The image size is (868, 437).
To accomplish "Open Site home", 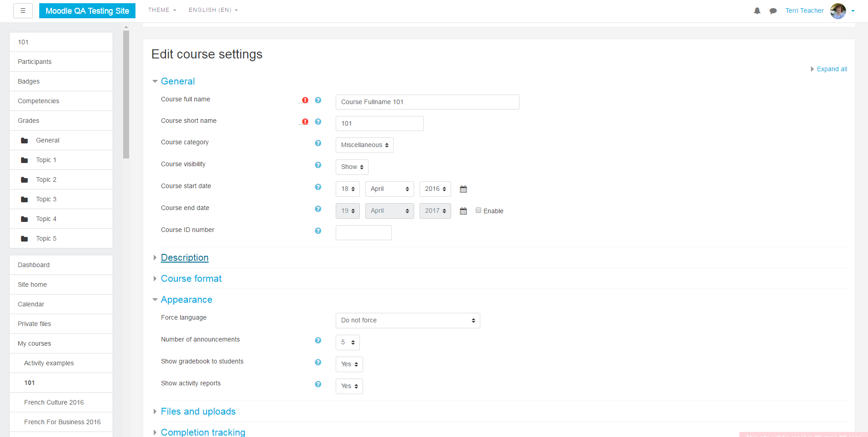I will coord(61,284).
